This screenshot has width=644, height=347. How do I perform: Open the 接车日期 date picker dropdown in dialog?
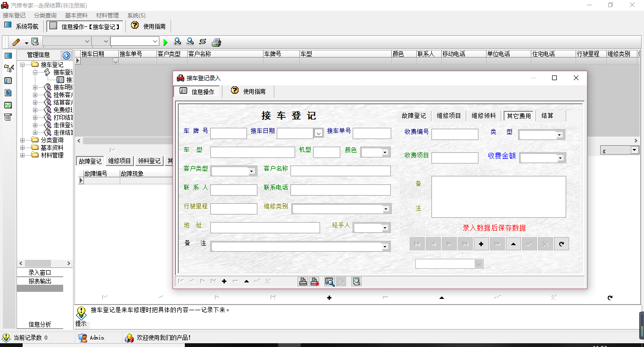pos(319,133)
